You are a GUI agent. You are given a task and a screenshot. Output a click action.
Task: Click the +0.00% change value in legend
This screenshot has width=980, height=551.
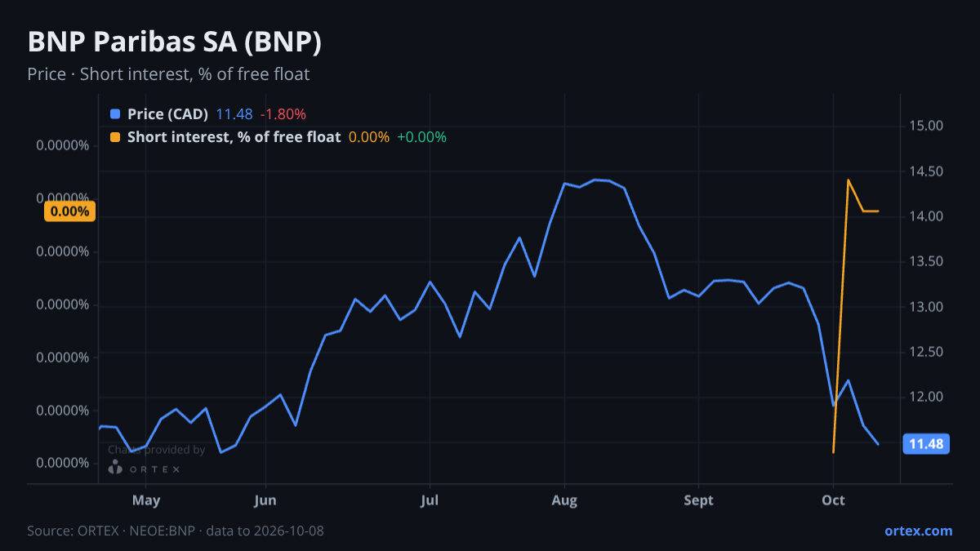coord(421,137)
